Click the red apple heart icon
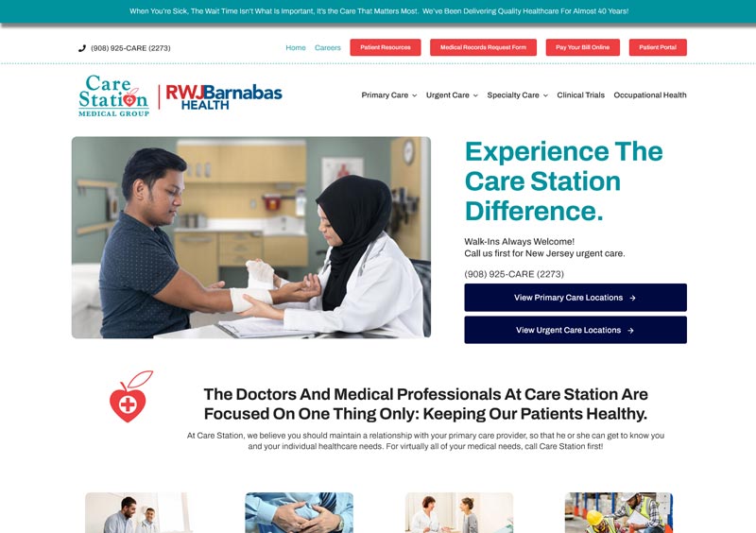 click(x=130, y=397)
